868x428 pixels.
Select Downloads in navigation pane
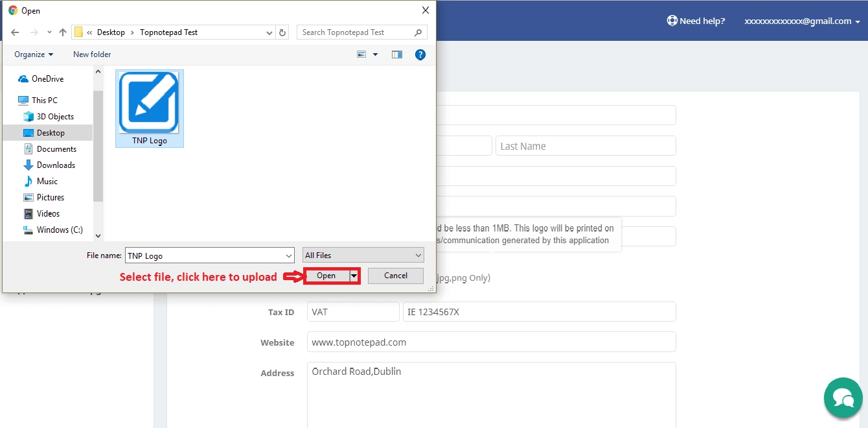(56, 165)
